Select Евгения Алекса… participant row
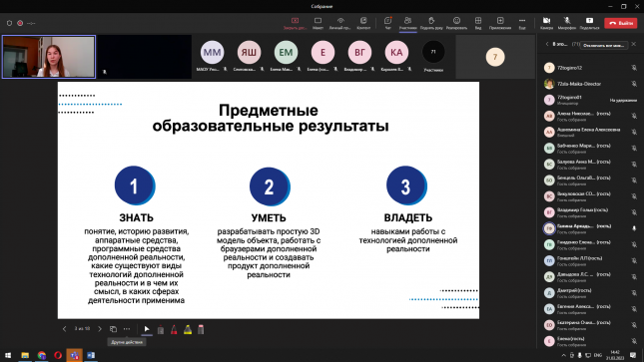The height and width of the screenshot is (362, 644). coord(590,309)
